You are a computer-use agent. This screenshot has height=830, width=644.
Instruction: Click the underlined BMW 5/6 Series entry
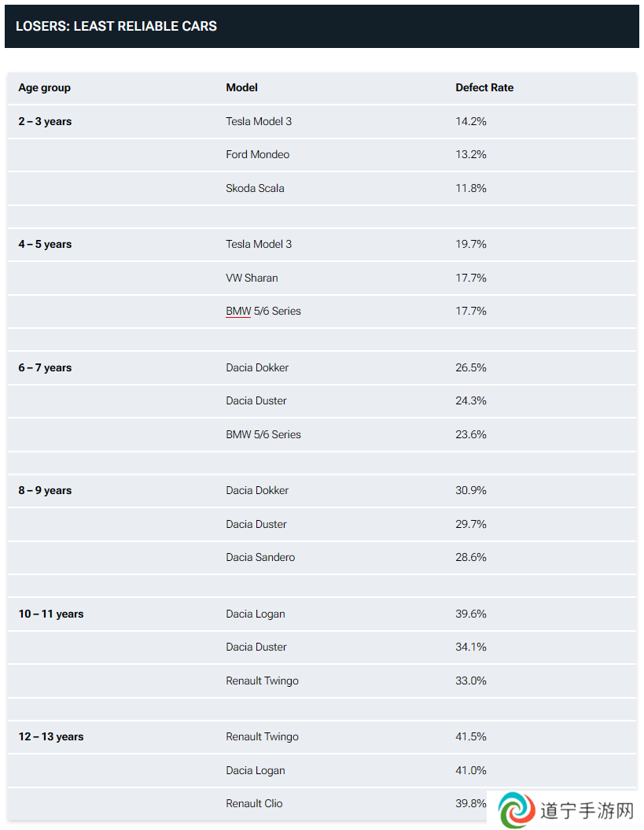click(263, 312)
